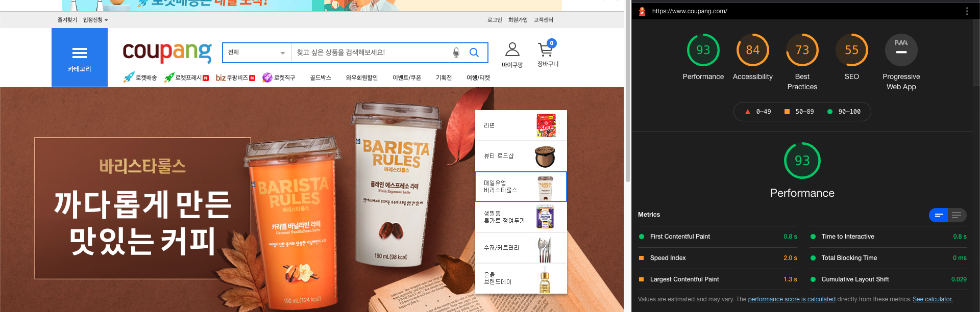The width and height of the screenshot is (980, 312).
Task: Click 'performance score is calculated' link
Action: click(x=792, y=299)
